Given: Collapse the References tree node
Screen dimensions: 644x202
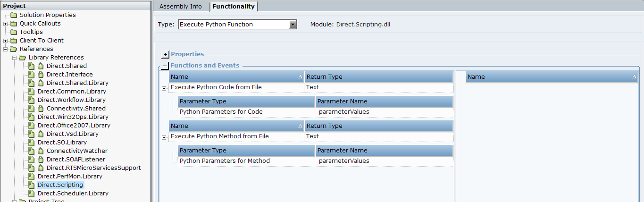Looking at the screenshot, I should point(5,49).
